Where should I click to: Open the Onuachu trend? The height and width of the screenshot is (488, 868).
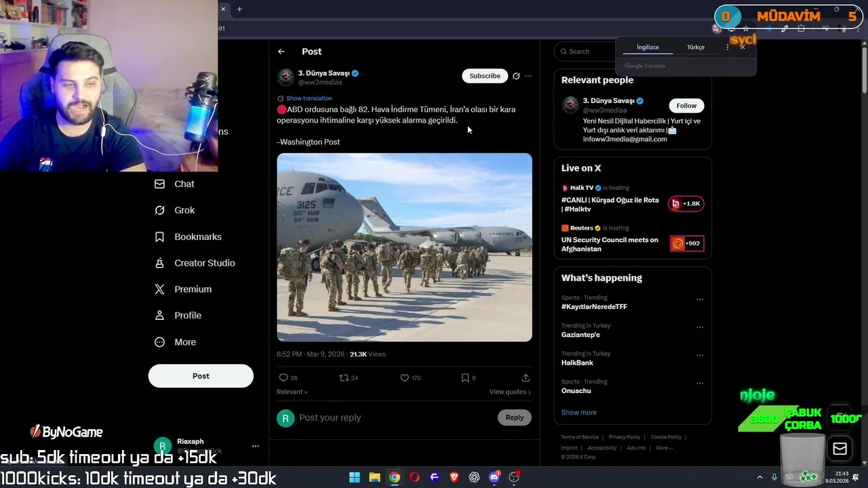[576, 390]
